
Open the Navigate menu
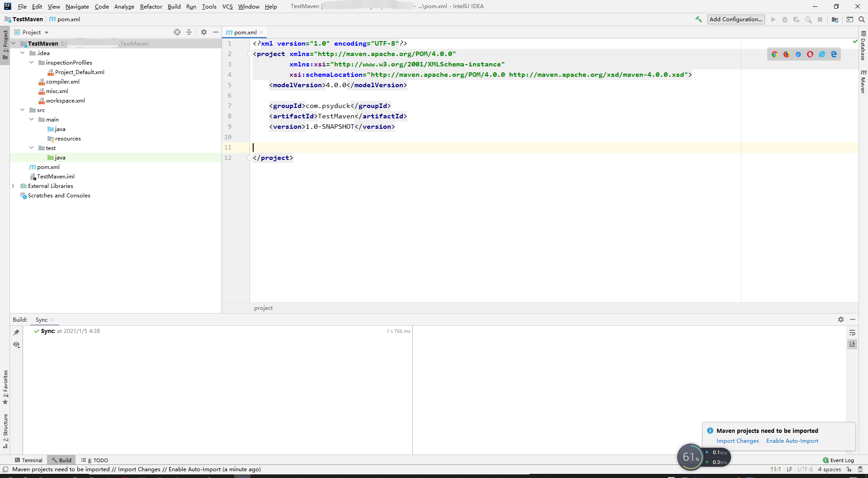tap(77, 6)
